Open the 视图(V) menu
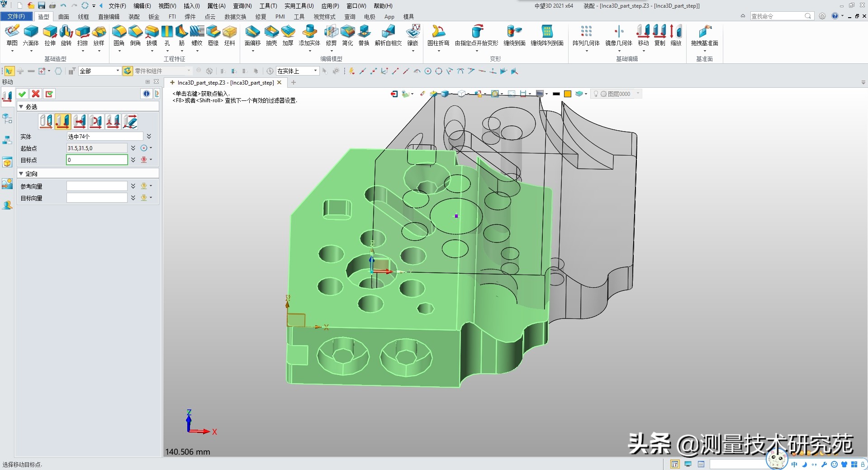 (167, 6)
